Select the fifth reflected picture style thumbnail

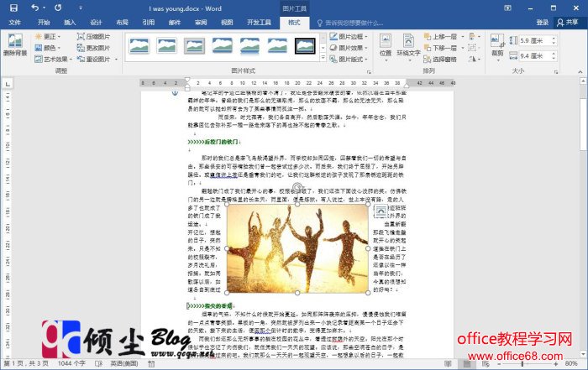(249, 46)
